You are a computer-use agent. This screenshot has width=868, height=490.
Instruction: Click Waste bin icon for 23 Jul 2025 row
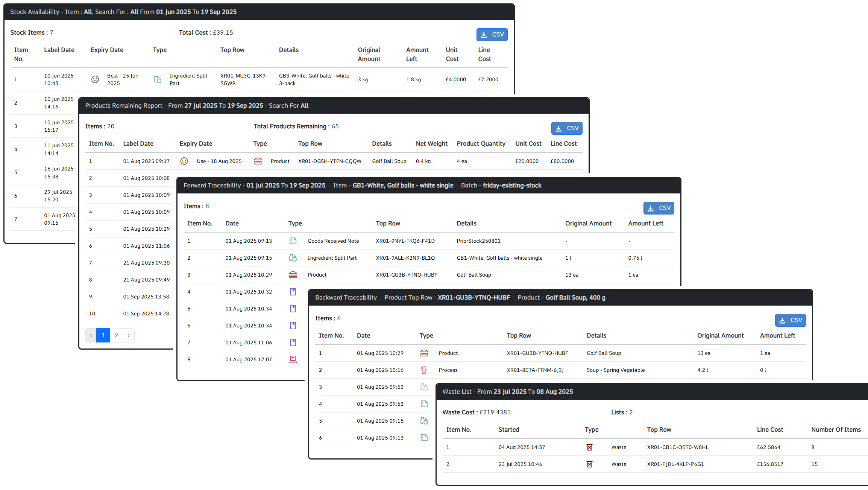point(589,464)
